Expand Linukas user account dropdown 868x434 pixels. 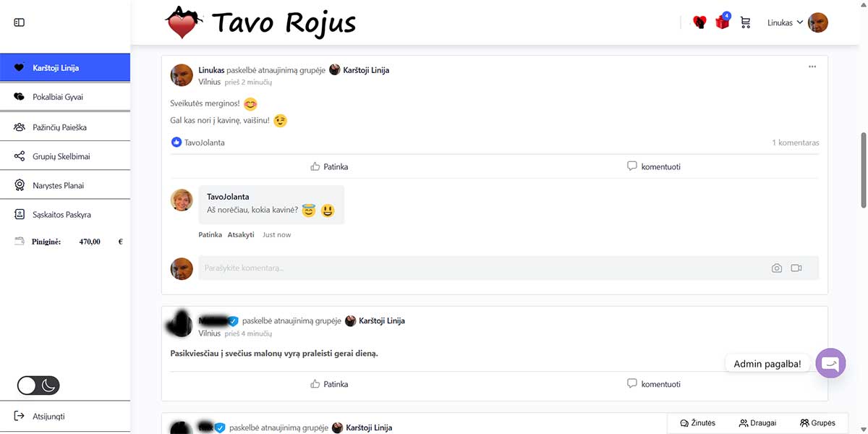786,22
